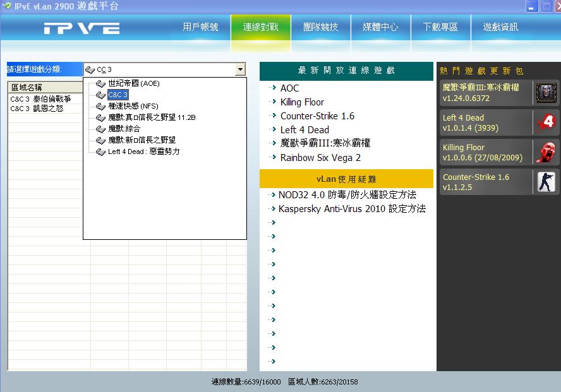Pick 魔獸:新口信長之野望 from the list

pyautogui.click(x=142, y=140)
